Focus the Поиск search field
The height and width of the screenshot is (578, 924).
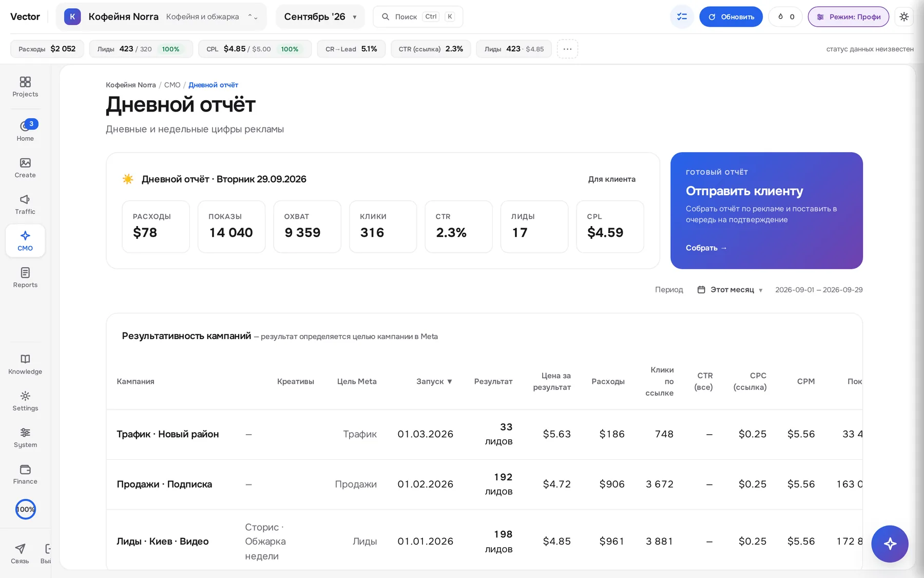418,17
